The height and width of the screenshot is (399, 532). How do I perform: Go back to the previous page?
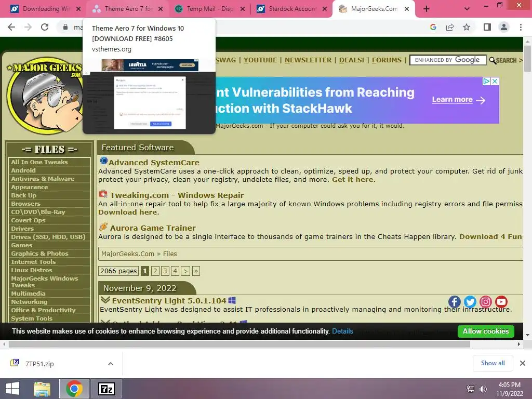[x=11, y=27]
